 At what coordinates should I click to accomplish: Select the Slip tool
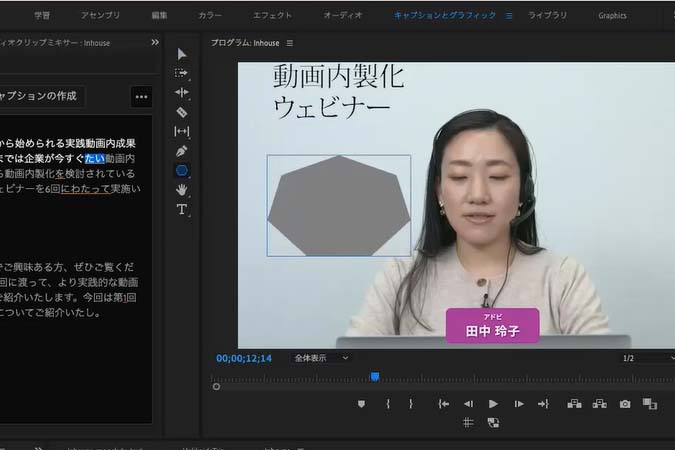[x=182, y=131]
